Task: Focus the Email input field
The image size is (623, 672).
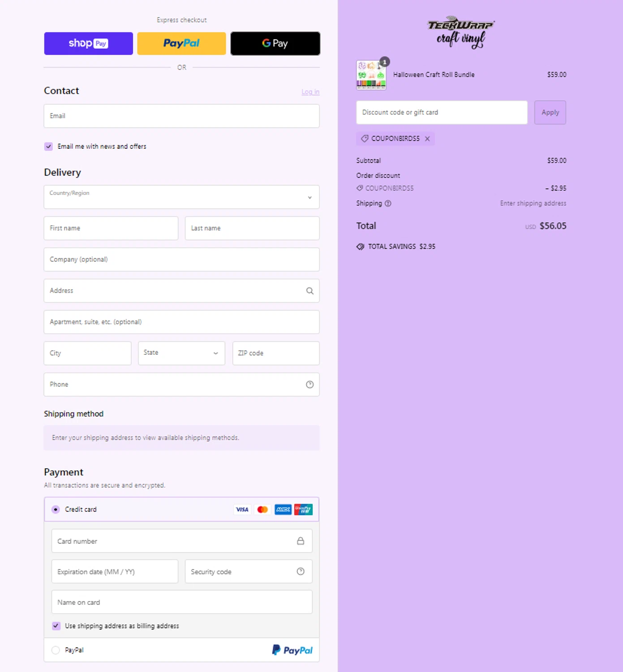Action: (181, 116)
